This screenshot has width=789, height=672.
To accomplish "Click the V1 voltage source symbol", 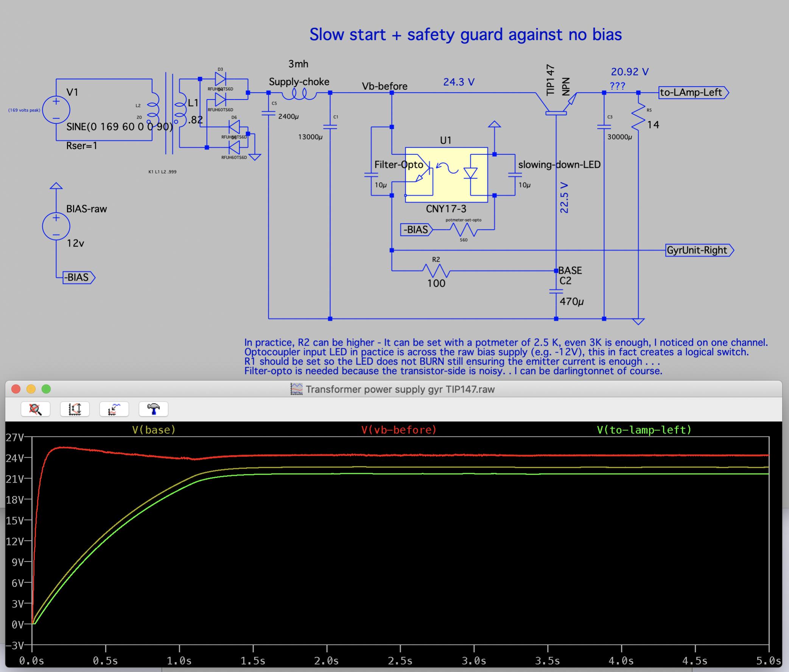I will click(x=56, y=110).
